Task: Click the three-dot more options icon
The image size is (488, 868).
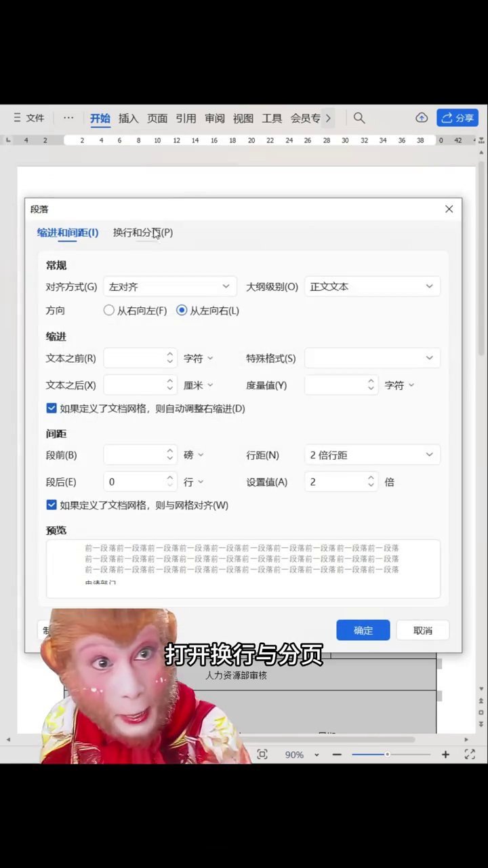Action: [x=68, y=118]
